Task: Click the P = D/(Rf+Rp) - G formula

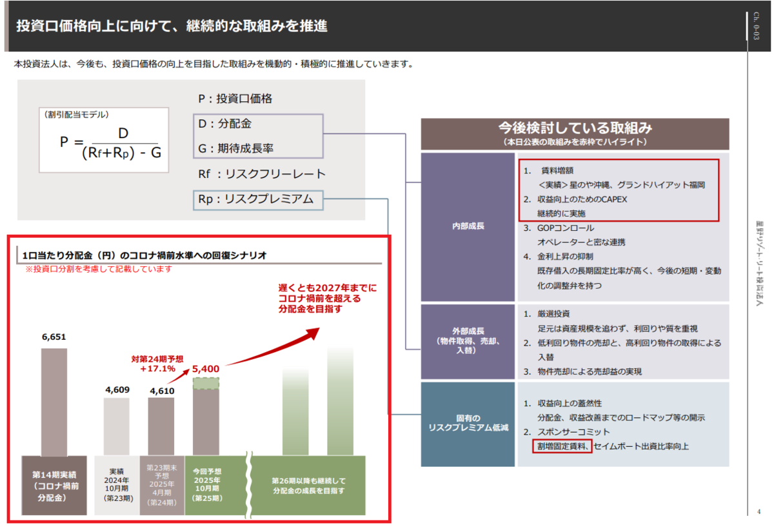Action: click(111, 144)
